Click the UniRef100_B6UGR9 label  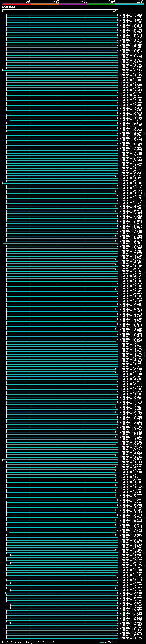[x=131, y=75]
